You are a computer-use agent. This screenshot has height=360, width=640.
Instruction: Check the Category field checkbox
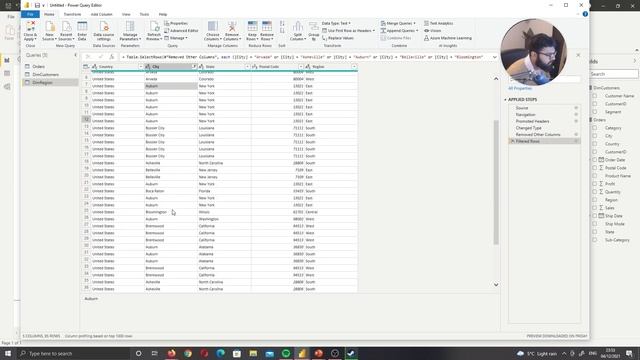(x=595, y=128)
